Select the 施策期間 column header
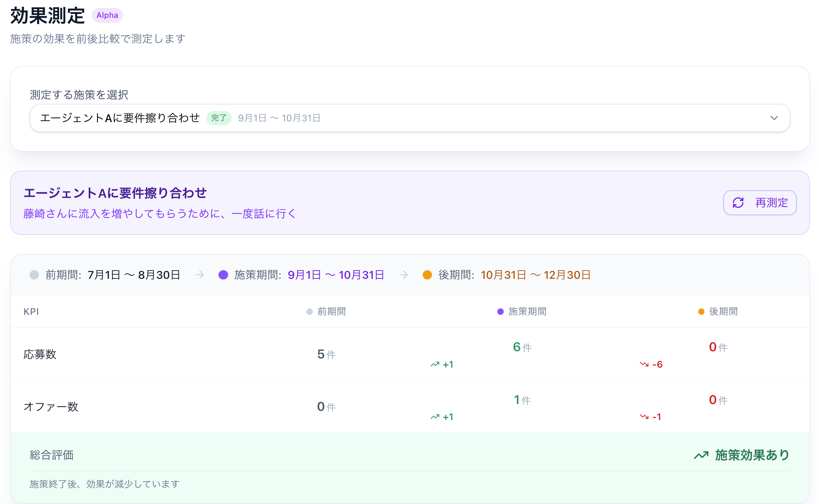This screenshot has height=504, width=819. pos(527,312)
